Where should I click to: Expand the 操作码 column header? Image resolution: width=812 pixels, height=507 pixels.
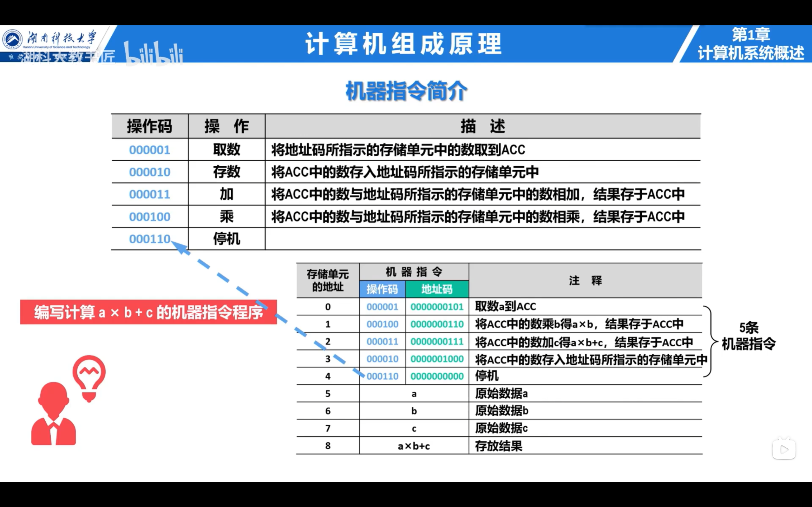coord(382,289)
